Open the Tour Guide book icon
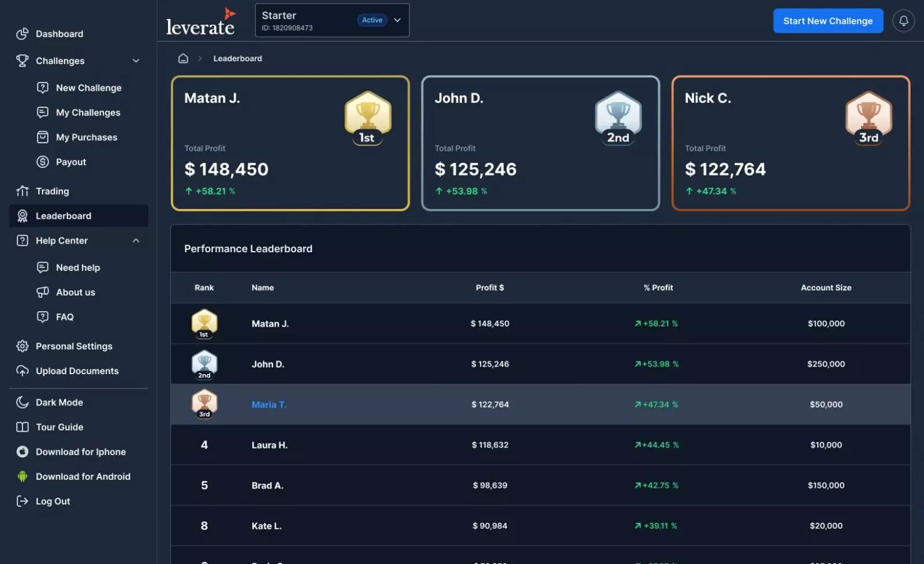 coord(23,427)
